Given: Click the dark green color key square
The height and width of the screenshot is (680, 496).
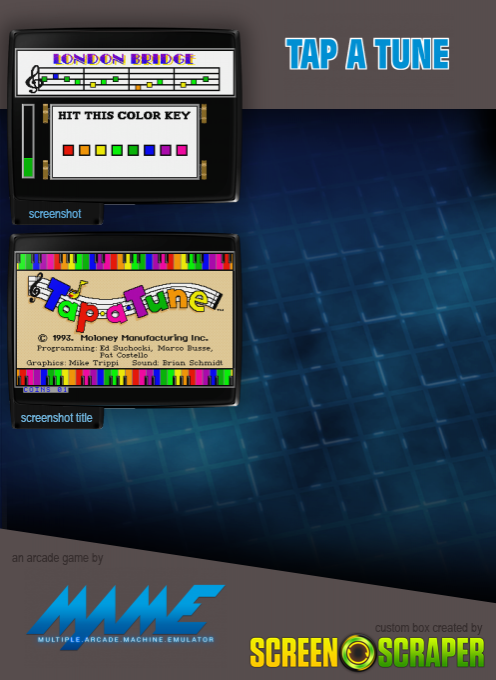Looking at the screenshot, I should [x=133, y=150].
